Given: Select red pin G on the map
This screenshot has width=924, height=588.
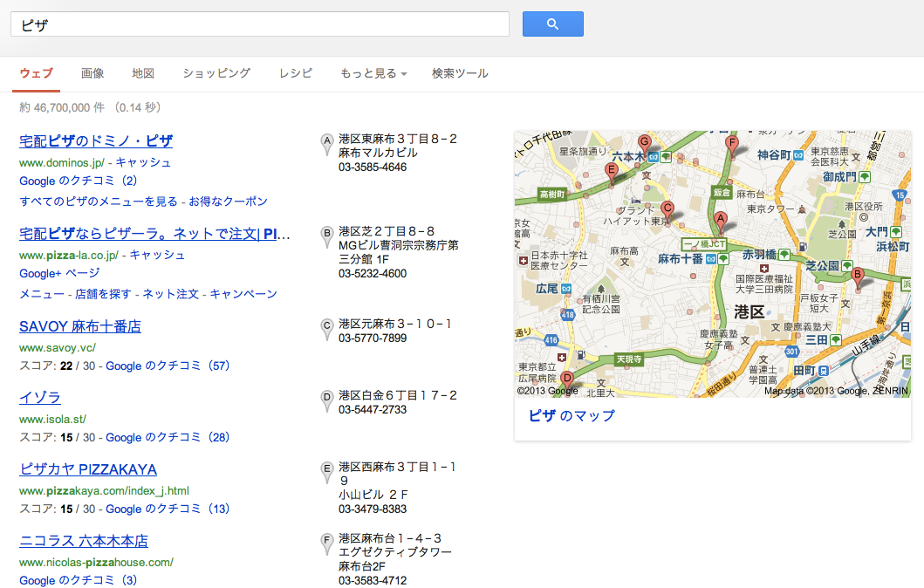Looking at the screenshot, I should 645,145.
